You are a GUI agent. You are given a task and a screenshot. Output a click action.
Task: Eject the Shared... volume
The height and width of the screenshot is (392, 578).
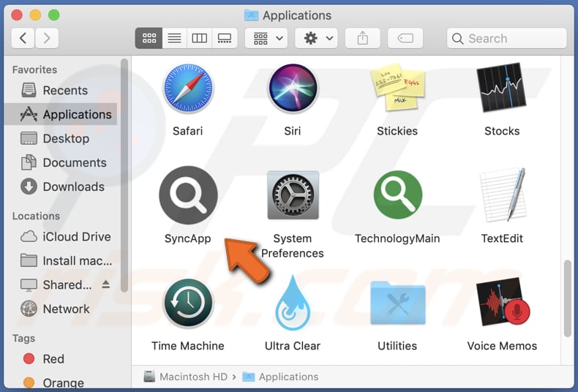click(x=106, y=284)
